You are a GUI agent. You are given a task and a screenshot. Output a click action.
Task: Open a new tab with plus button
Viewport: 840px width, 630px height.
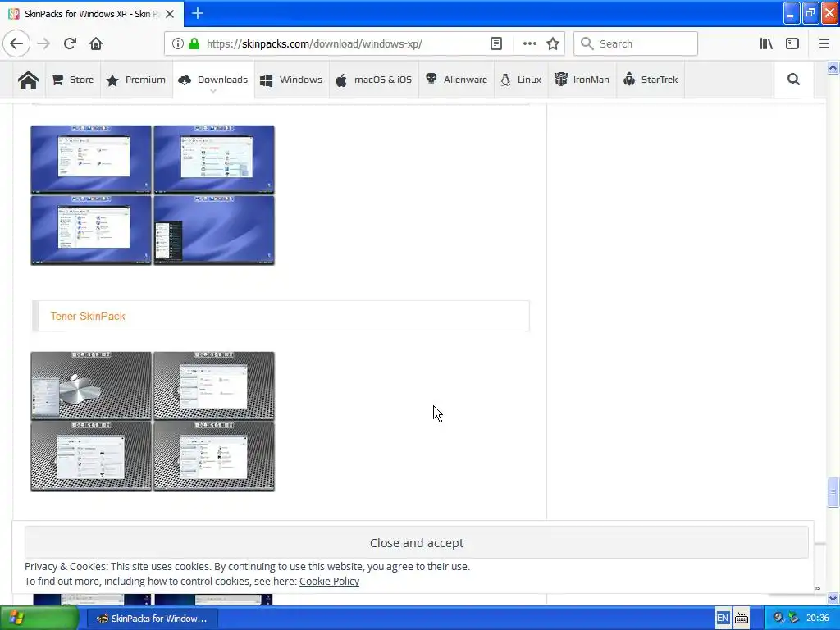point(197,13)
